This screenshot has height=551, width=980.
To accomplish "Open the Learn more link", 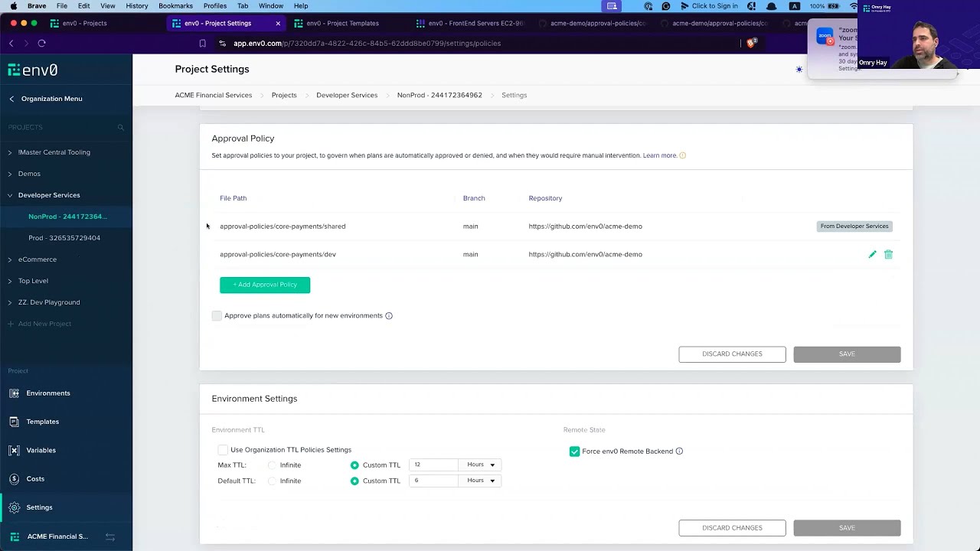I will pos(659,155).
